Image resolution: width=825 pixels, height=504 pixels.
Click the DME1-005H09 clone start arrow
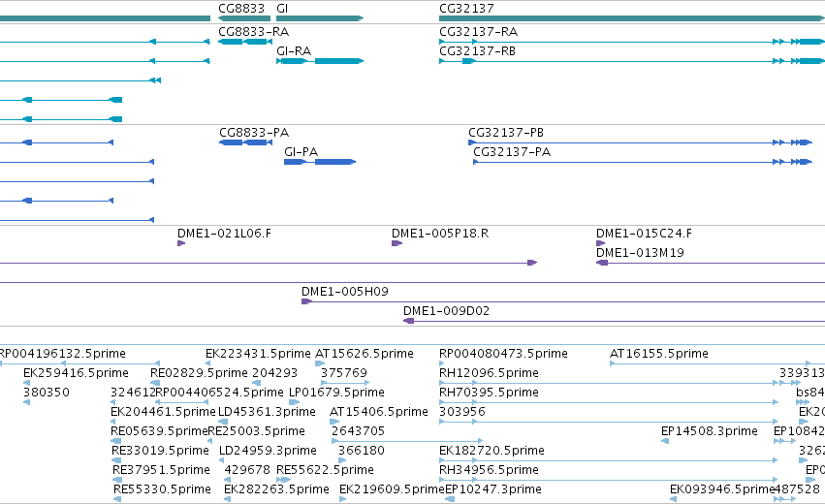306,301
